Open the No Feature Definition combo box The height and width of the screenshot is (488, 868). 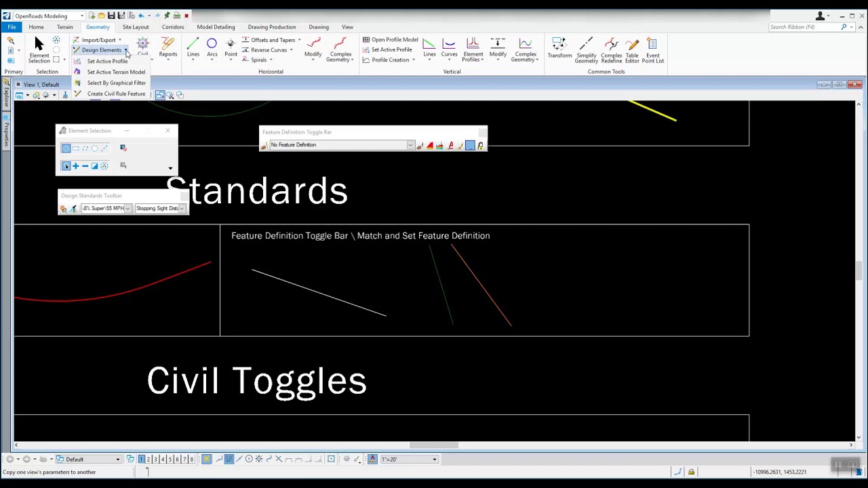(x=342, y=145)
